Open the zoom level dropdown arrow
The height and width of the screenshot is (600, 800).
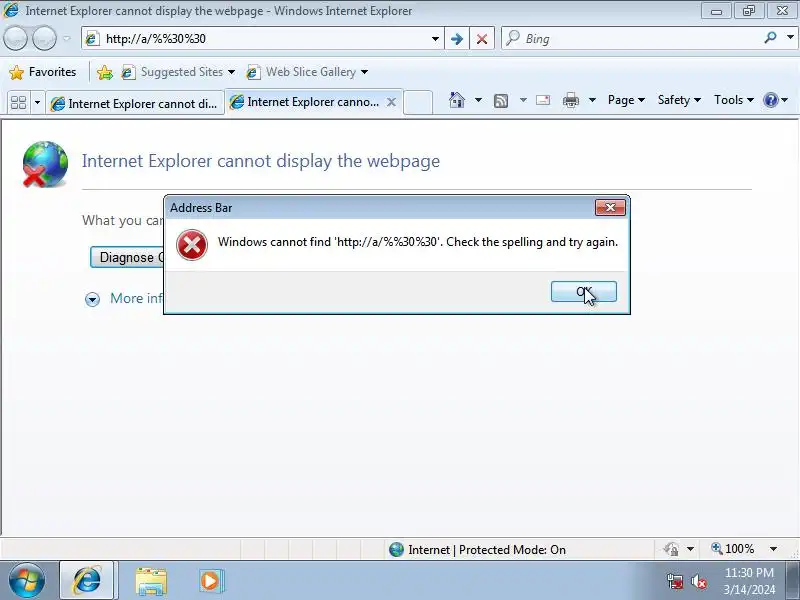[773, 549]
